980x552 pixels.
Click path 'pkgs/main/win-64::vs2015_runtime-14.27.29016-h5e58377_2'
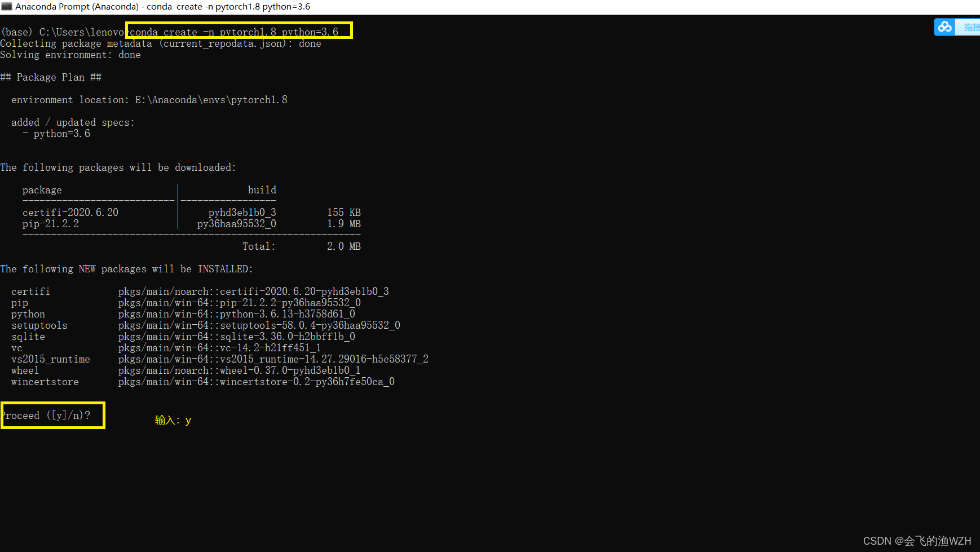[x=273, y=359]
